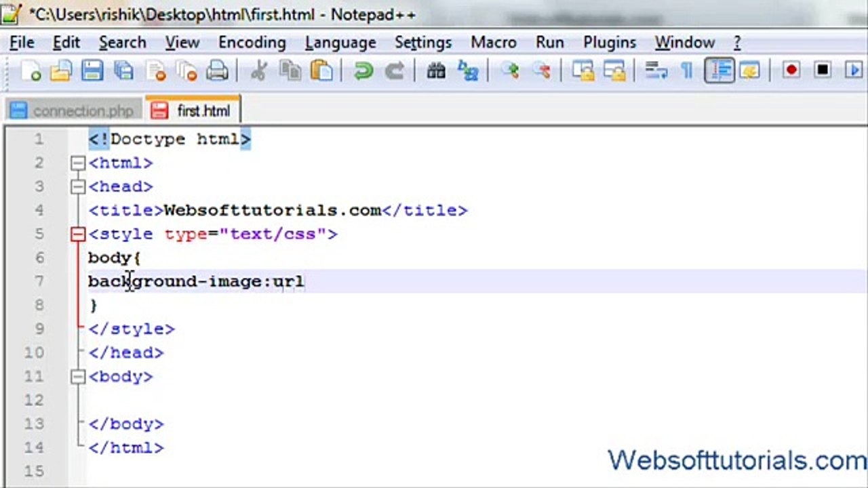The width and height of the screenshot is (868, 488).
Task: Open Find with the binoculars icon
Action: (x=435, y=70)
